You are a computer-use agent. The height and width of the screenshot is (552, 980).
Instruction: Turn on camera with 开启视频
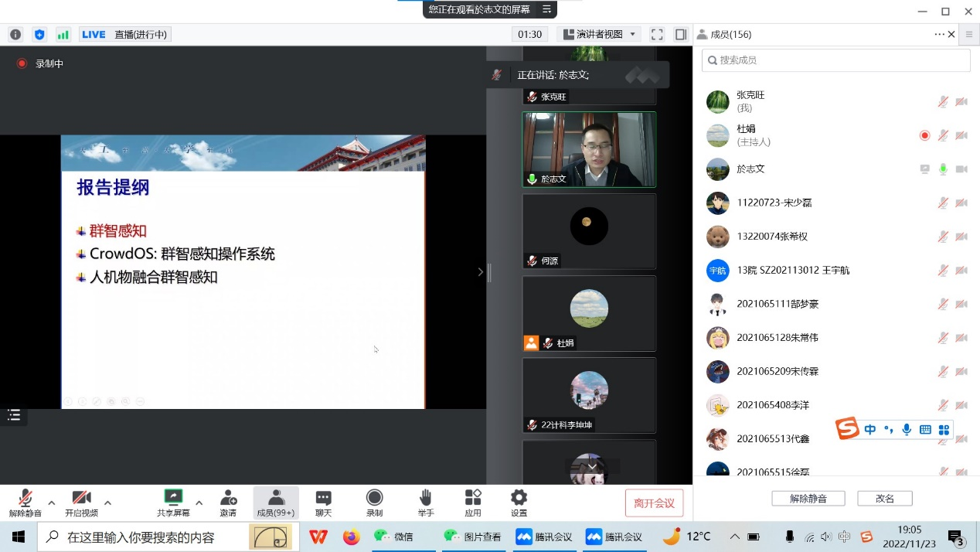click(81, 503)
